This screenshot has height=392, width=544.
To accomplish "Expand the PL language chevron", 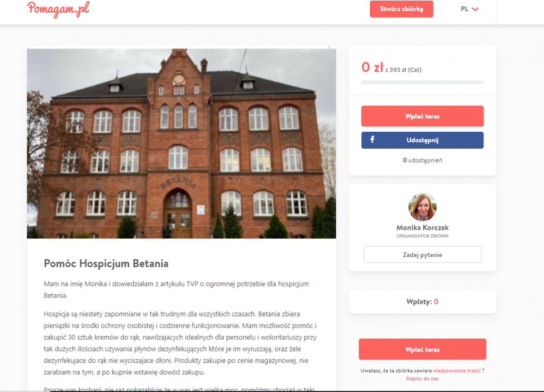I will point(475,10).
